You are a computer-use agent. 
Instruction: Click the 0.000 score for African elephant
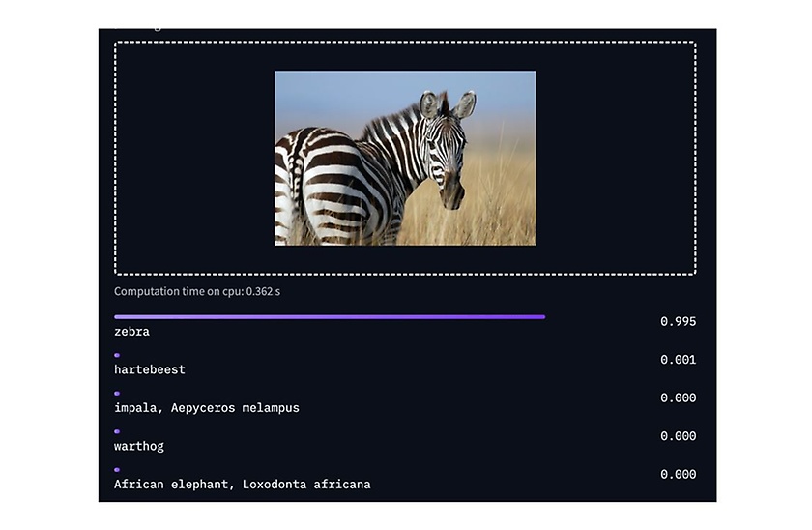click(x=678, y=474)
